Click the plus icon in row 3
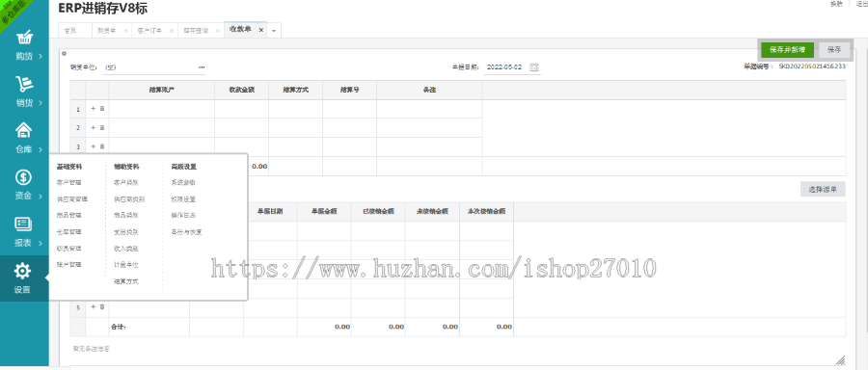 [93, 146]
